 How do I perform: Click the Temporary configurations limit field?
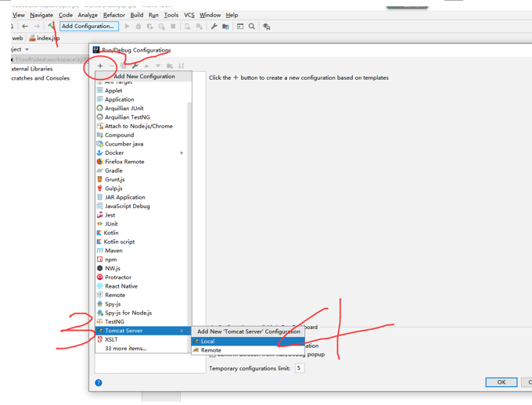[300, 368]
